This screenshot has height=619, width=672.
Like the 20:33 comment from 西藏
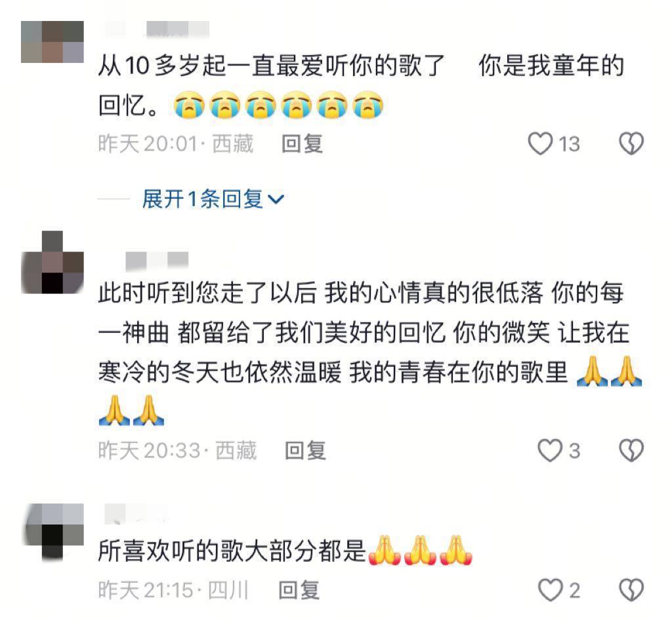[x=550, y=450]
